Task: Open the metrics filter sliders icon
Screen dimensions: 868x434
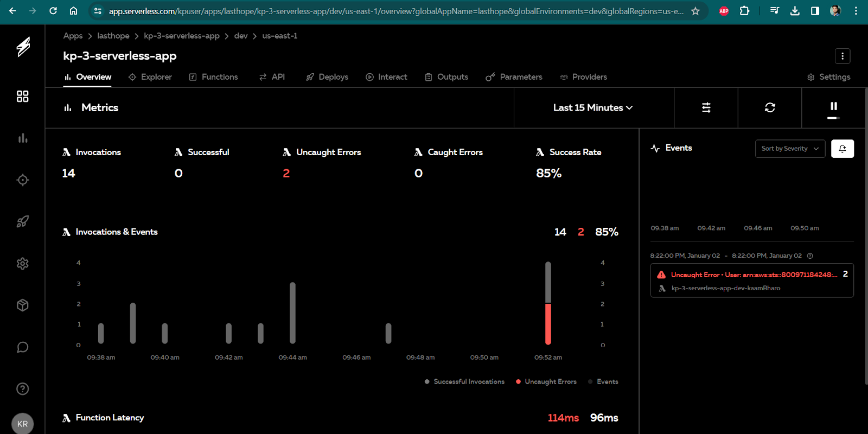Action: point(706,107)
